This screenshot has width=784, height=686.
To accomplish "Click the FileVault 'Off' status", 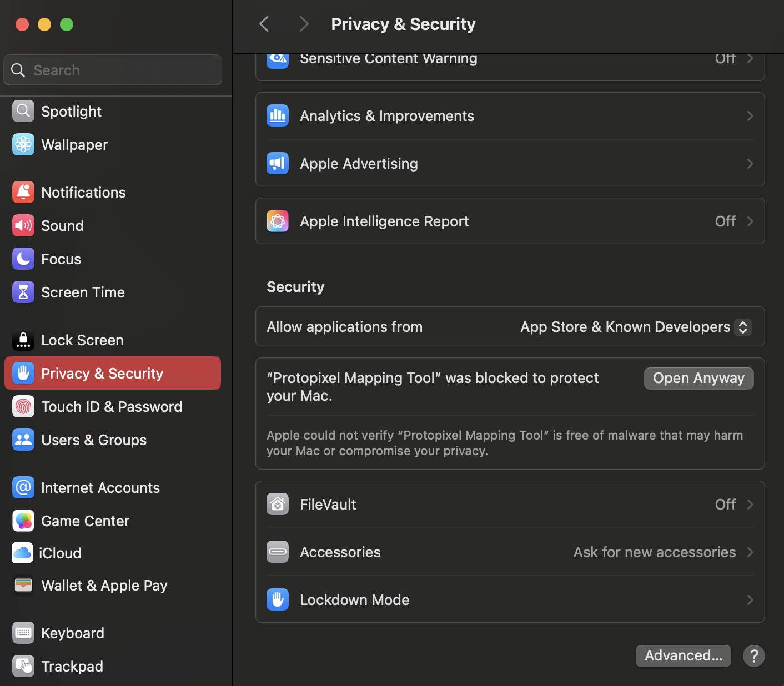I will click(725, 505).
